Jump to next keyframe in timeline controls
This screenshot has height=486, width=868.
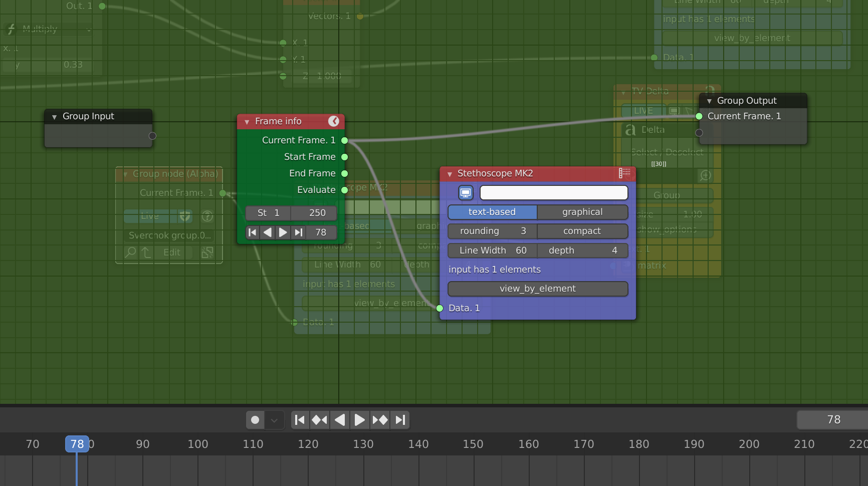tap(380, 420)
